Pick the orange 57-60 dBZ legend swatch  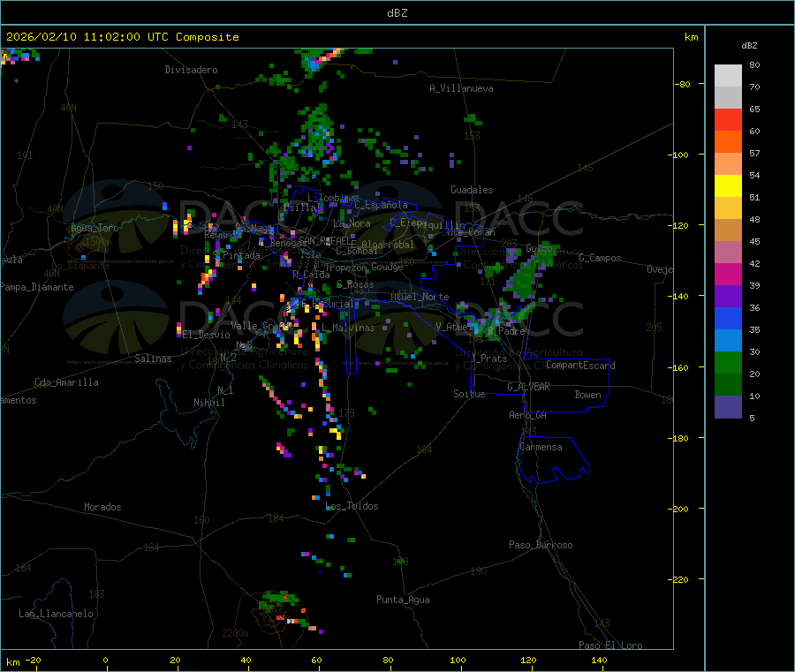[x=728, y=142]
